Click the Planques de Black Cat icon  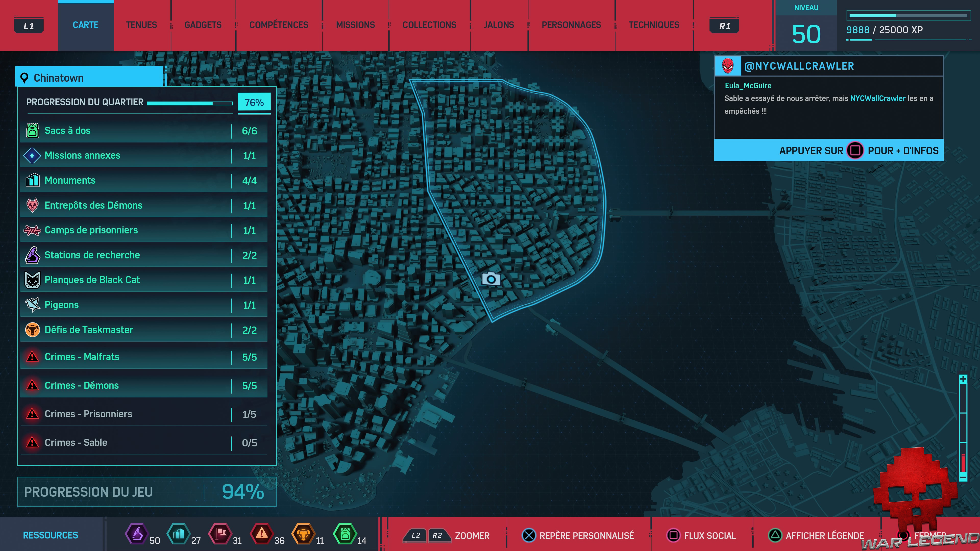click(32, 280)
